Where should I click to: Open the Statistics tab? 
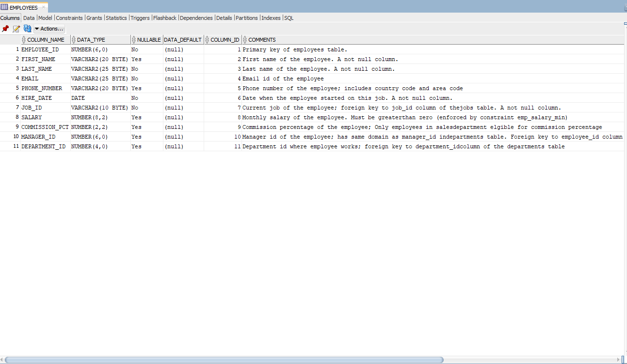[116, 17]
